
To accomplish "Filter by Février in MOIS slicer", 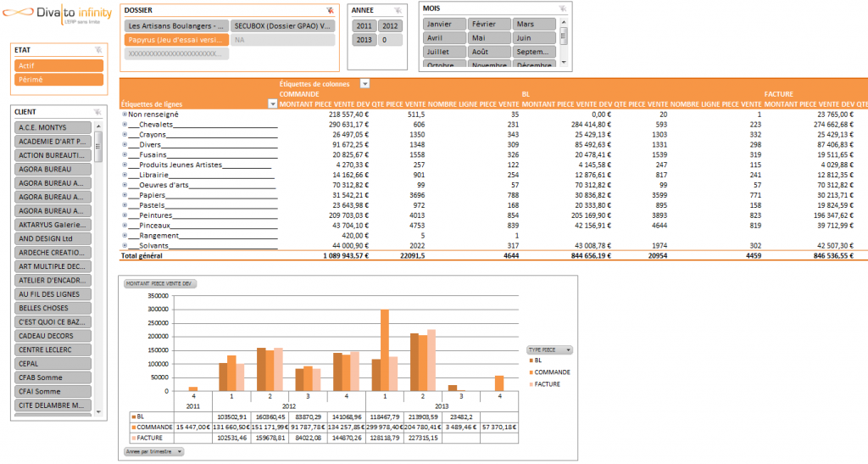I will click(x=489, y=25).
